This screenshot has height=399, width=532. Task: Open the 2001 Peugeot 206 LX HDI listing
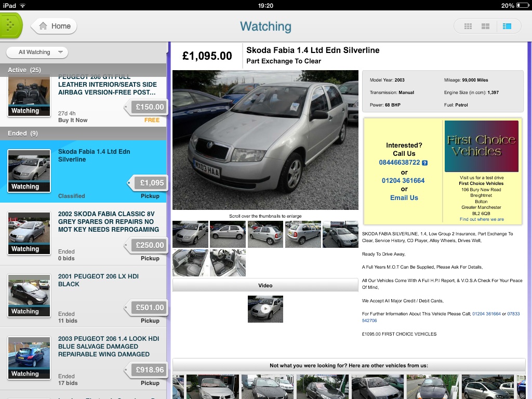coord(83,296)
